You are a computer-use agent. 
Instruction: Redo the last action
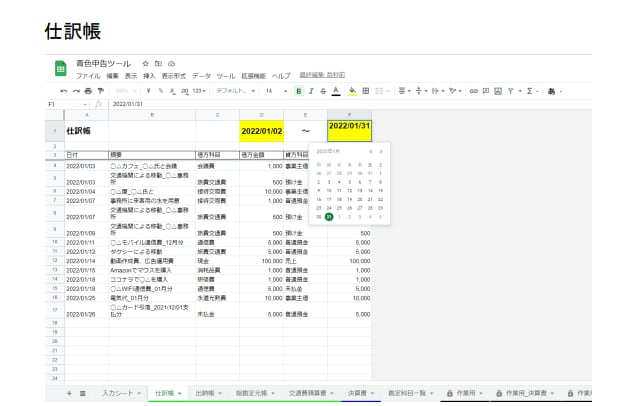point(76,91)
